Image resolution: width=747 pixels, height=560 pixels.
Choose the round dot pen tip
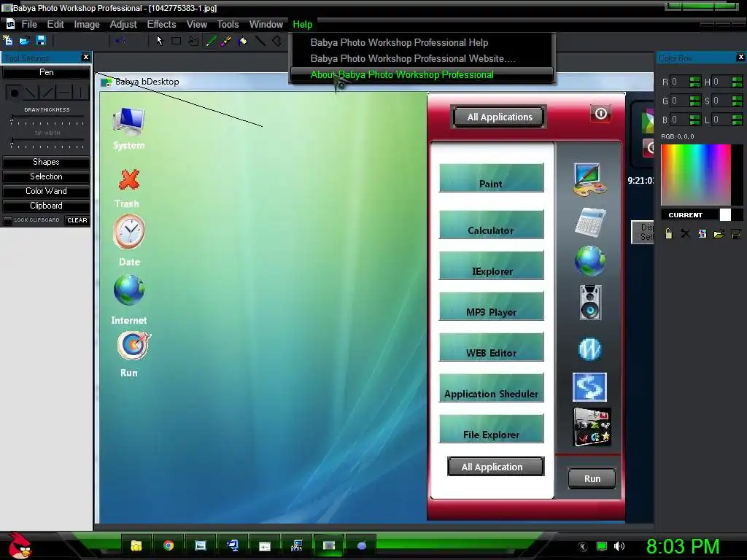[x=15, y=93]
